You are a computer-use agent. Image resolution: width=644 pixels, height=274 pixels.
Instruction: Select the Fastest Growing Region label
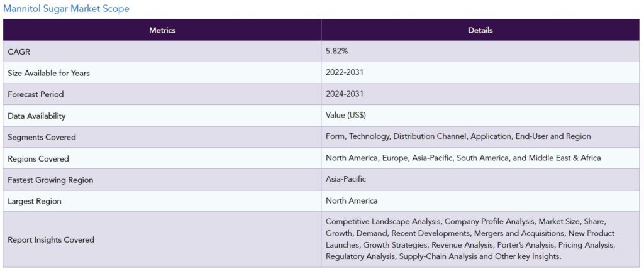50,180
